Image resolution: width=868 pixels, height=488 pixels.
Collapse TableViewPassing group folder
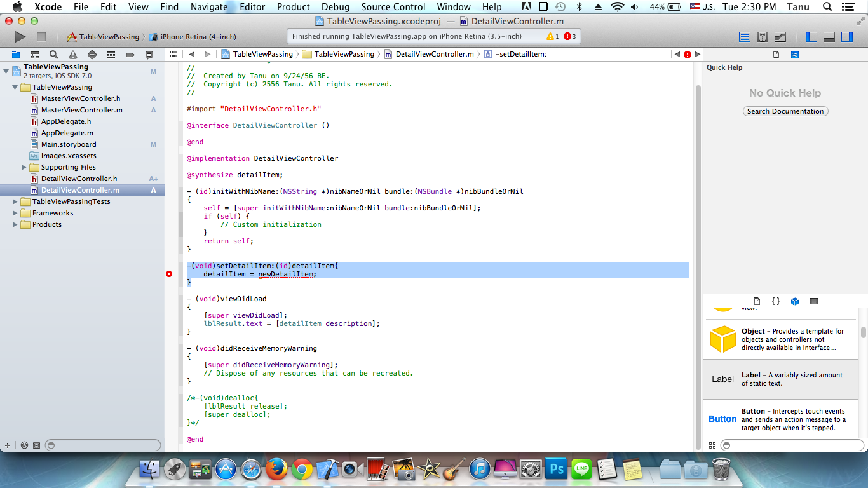tap(15, 87)
